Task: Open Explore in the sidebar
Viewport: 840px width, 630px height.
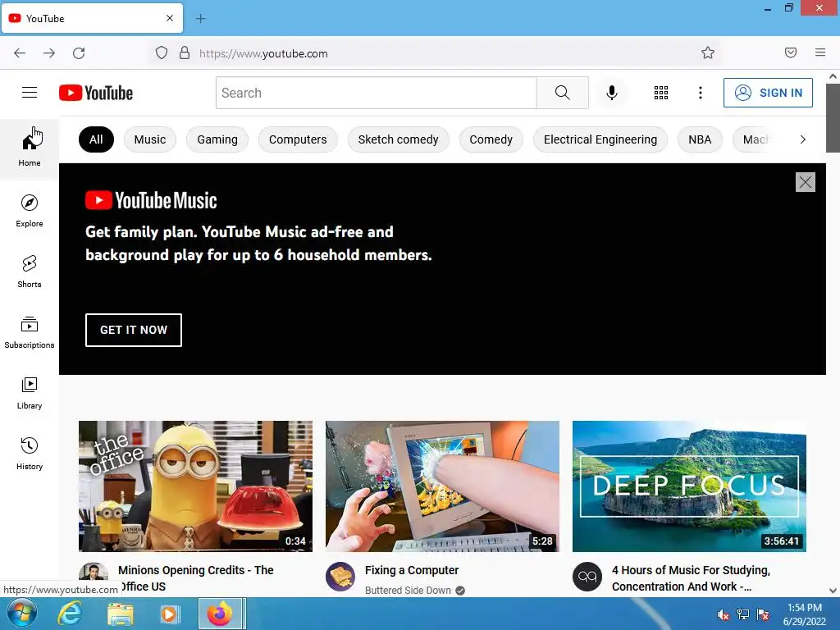Action: (x=30, y=211)
